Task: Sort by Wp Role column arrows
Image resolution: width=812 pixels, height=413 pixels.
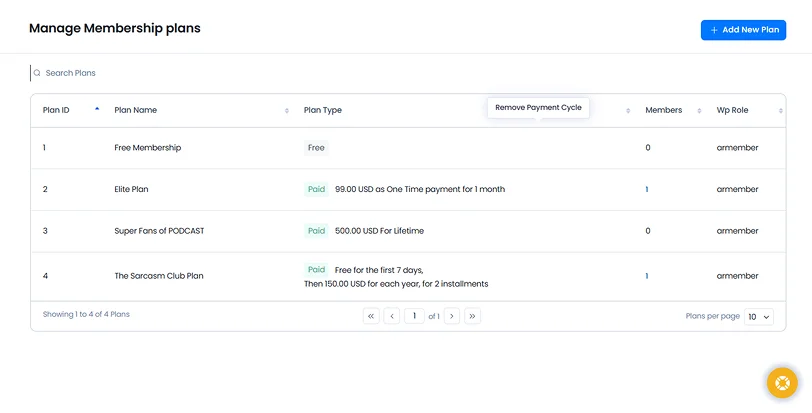Action: click(x=781, y=110)
